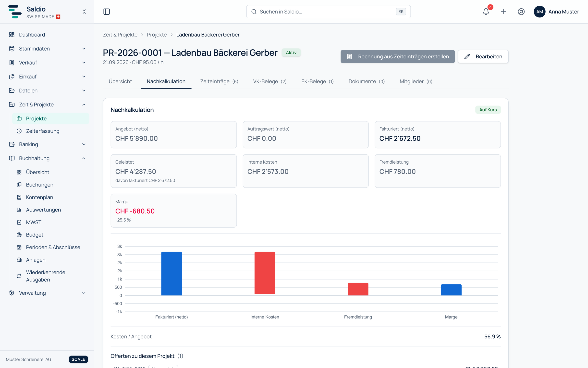Open Budget in the sidebar

(x=50, y=235)
